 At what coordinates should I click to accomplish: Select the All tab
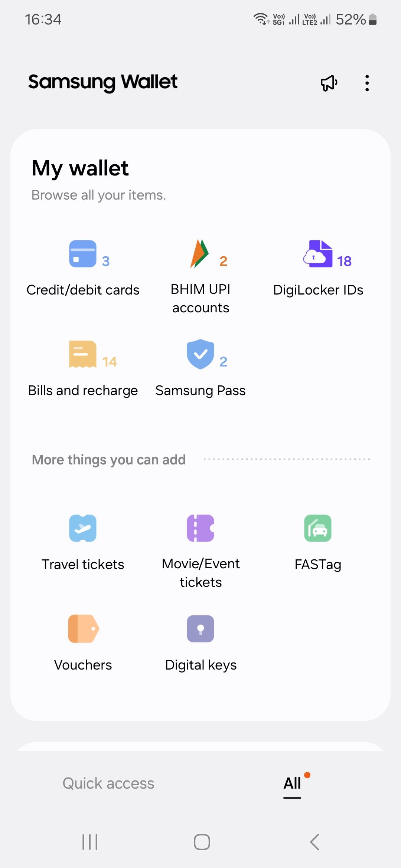point(292,783)
